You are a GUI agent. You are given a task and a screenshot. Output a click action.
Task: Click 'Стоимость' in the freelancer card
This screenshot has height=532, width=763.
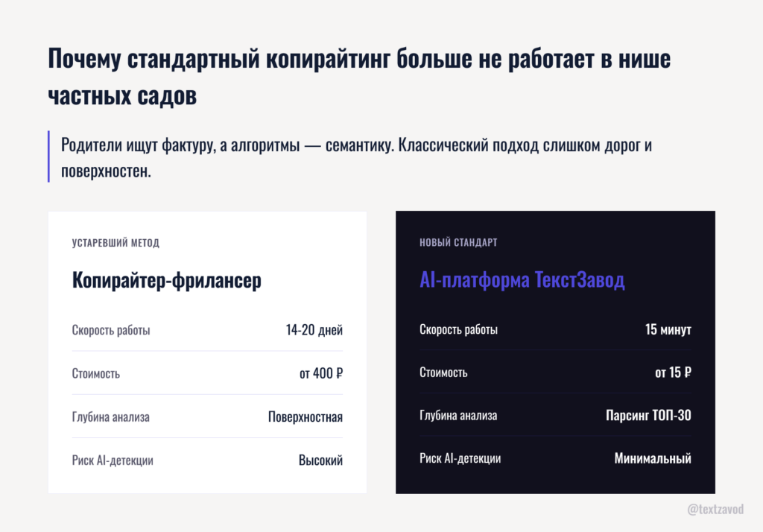tap(96, 374)
